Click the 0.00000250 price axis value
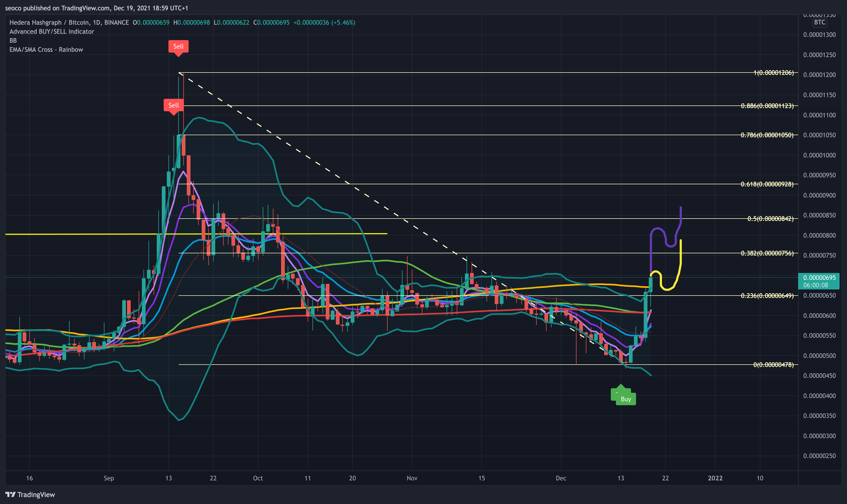Image resolution: width=847 pixels, height=504 pixels. click(x=819, y=456)
